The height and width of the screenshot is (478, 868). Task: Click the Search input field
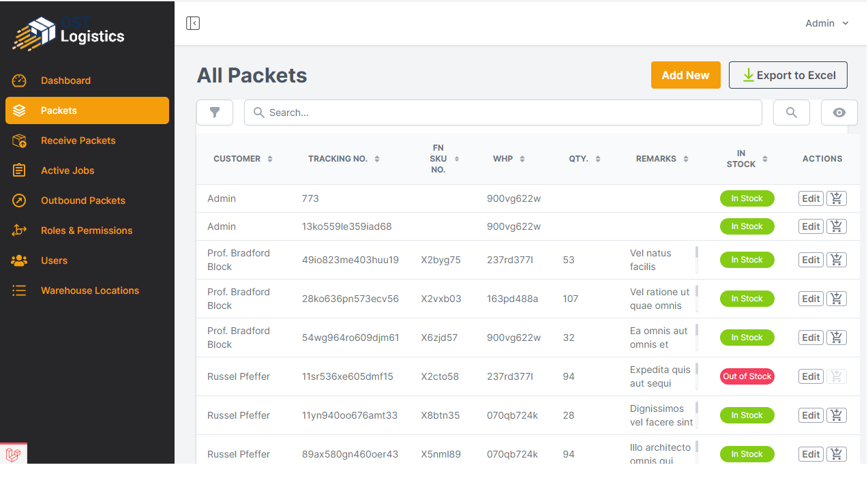coord(503,113)
